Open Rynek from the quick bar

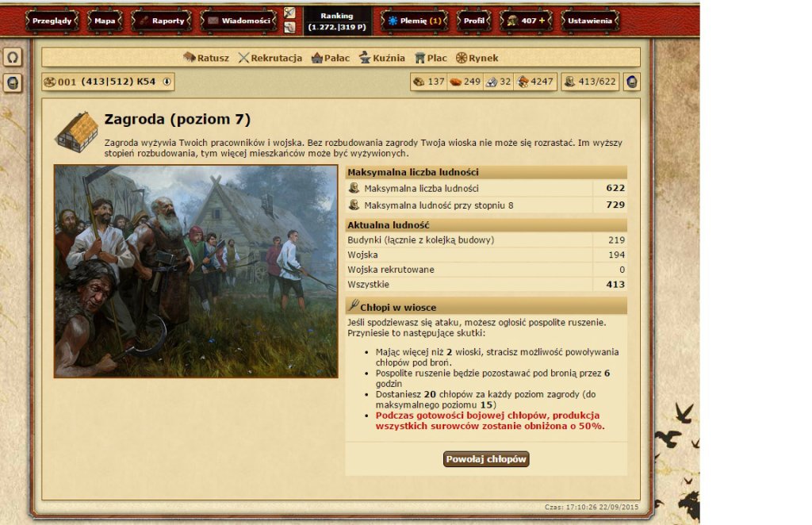click(477, 57)
